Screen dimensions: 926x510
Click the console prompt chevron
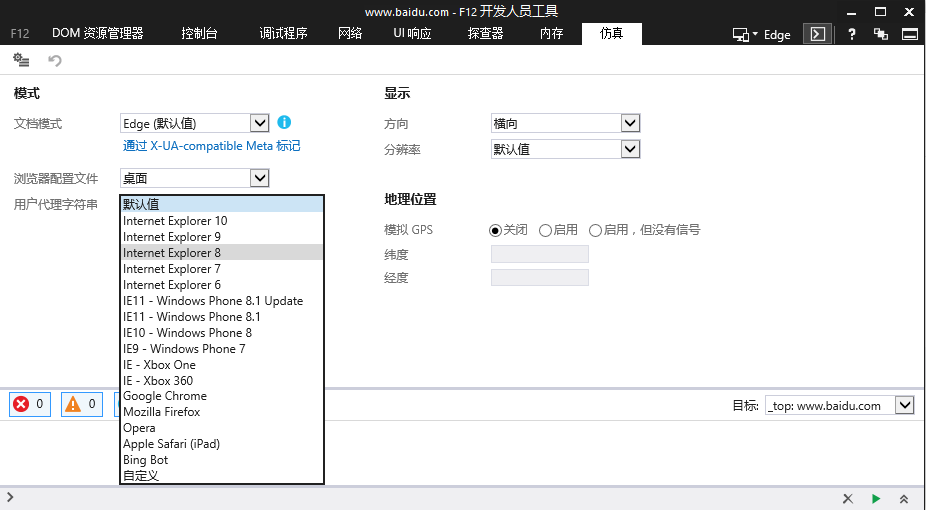pyautogui.click(x=10, y=498)
